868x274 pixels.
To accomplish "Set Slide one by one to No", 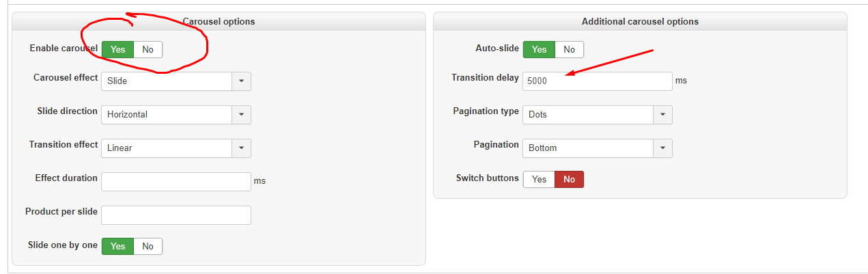I will (148, 246).
